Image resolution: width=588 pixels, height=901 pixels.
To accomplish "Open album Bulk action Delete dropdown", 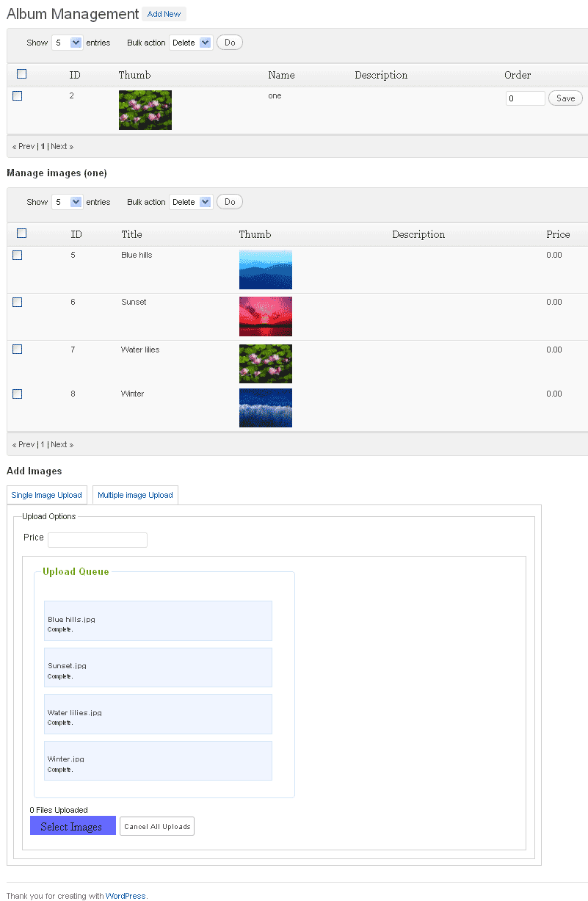I will [x=191, y=43].
